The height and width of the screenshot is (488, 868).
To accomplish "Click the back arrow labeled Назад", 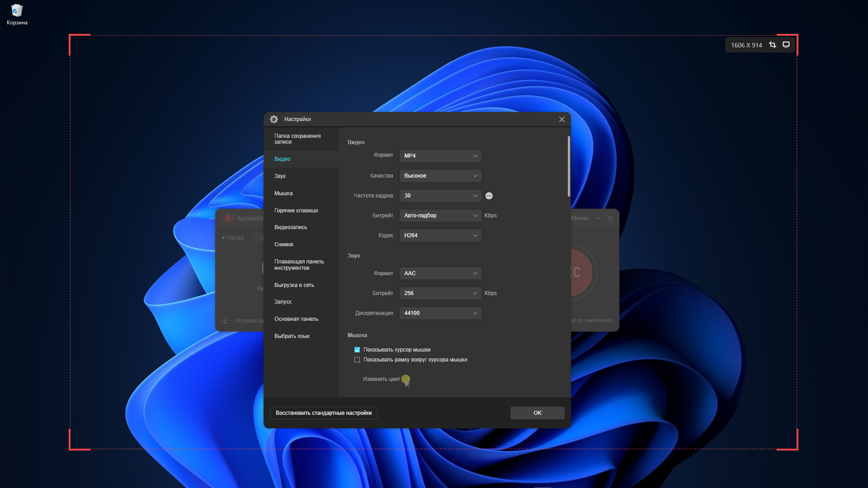I will [232, 237].
